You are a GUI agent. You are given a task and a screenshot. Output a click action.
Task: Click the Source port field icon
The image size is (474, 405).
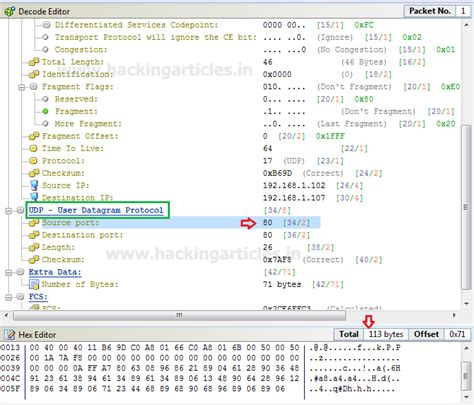tap(34, 222)
